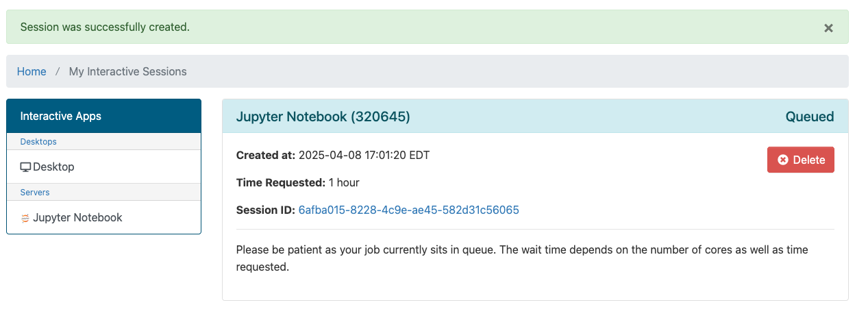This screenshot has height=318, width=868.
Task: Click the Queued status label
Action: (809, 117)
